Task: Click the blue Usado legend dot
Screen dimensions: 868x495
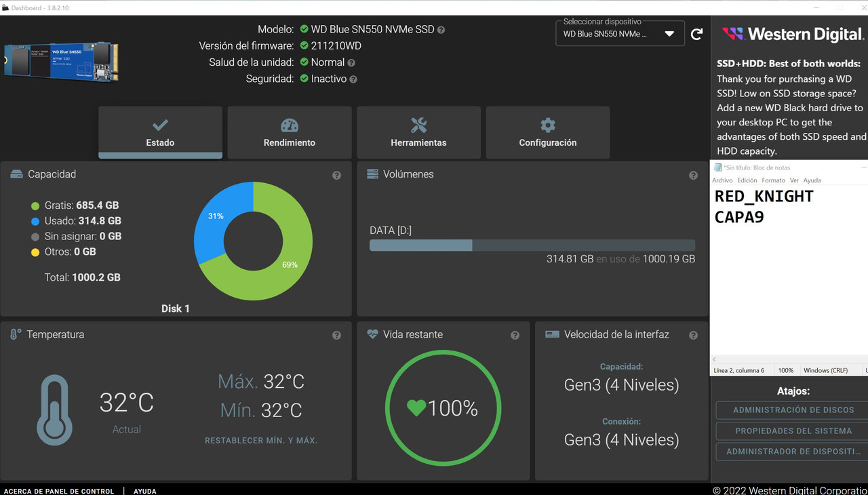Action: 35,221
